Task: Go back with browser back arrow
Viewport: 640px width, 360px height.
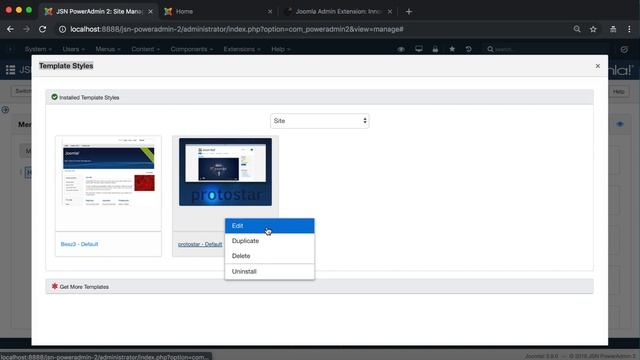Action: (x=10, y=29)
